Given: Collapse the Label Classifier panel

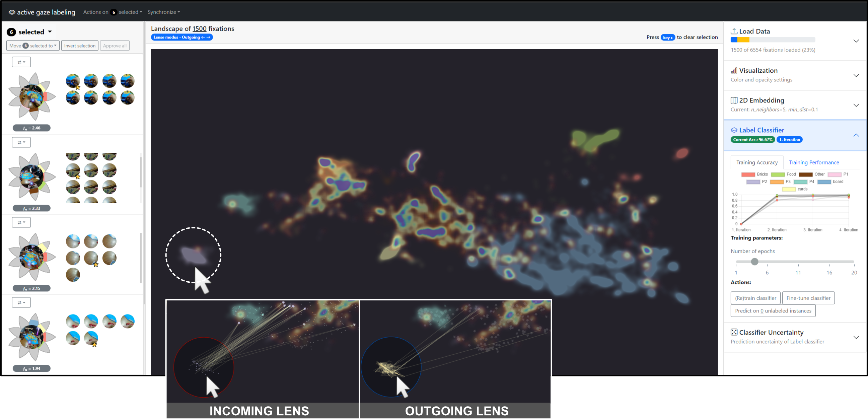Looking at the screenshot, I should [x=856, y=135].
